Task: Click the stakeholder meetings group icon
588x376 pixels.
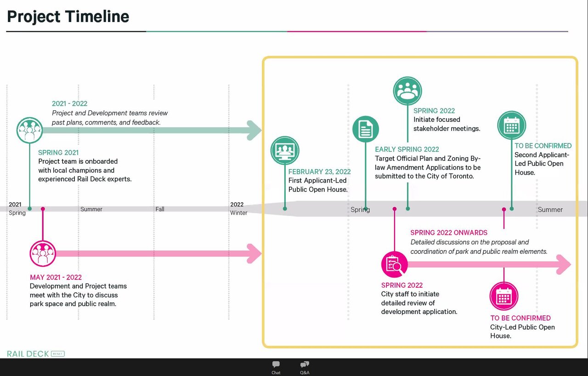Action: coord(407,91)
